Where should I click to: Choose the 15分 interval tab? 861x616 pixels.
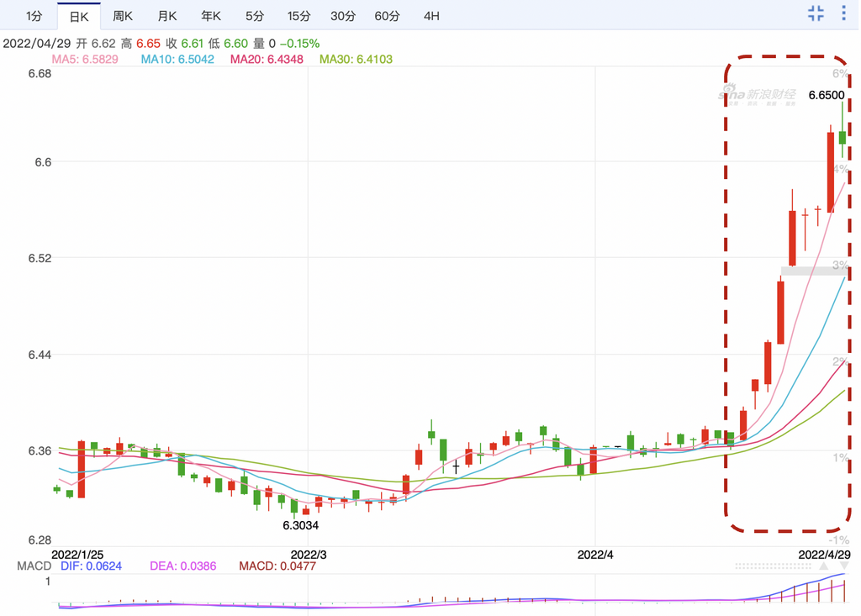coord(298,16)
